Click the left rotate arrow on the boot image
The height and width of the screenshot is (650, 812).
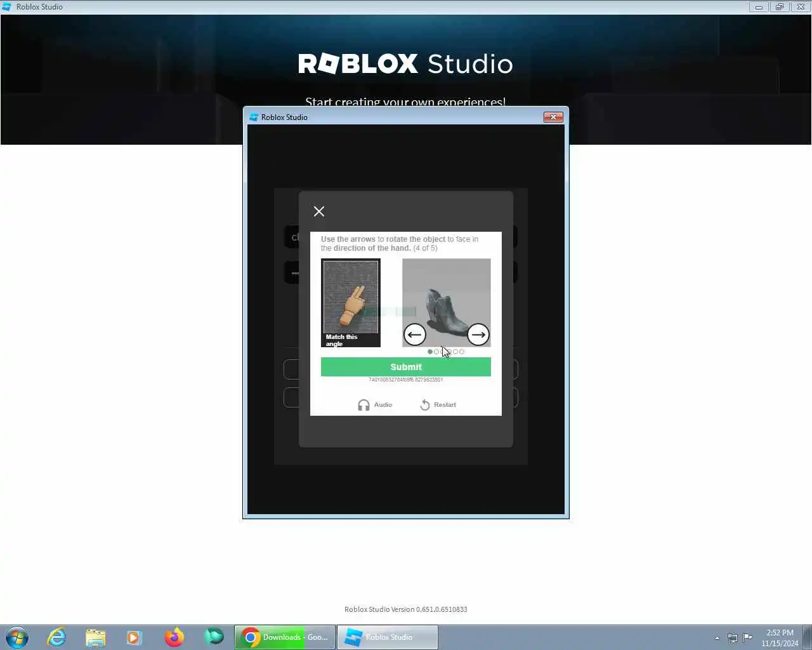pyautogui.click(x=415, y=335)
